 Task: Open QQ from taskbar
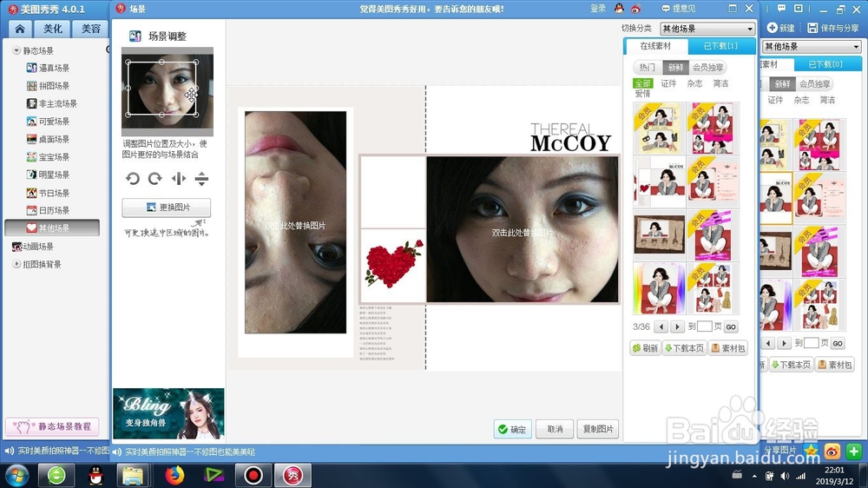point(95,475)
